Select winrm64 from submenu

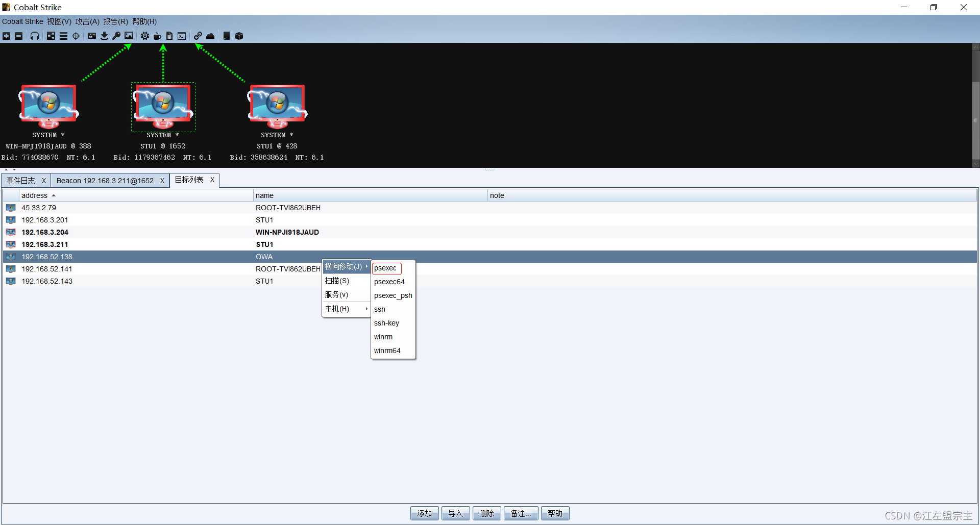click(393, 351)
